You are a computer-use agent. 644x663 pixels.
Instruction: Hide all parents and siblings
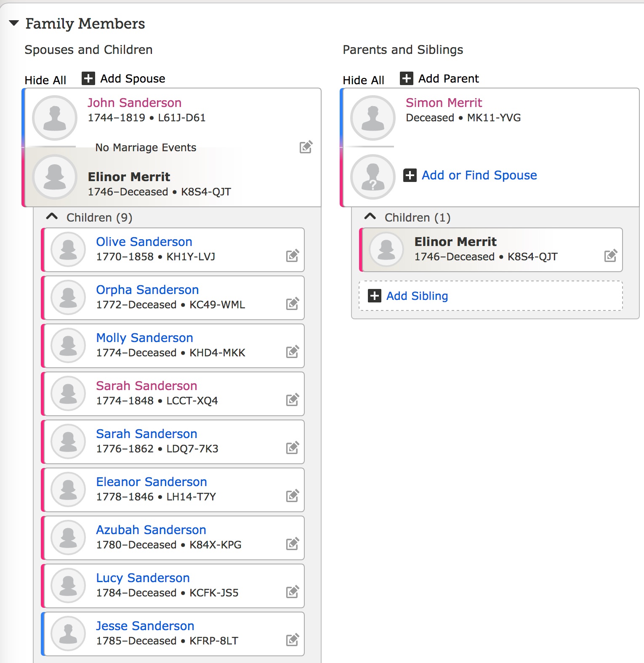coord(363,80)
